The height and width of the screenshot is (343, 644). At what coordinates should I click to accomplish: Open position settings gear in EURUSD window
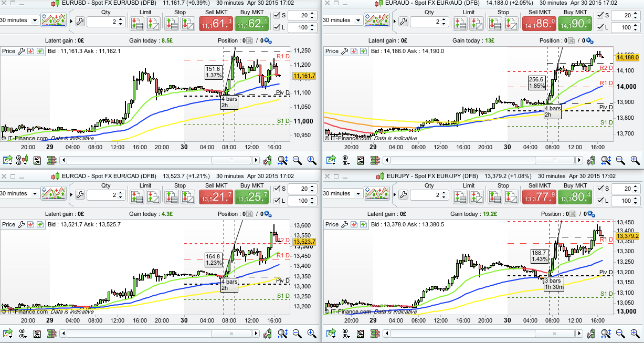[268, 40]
